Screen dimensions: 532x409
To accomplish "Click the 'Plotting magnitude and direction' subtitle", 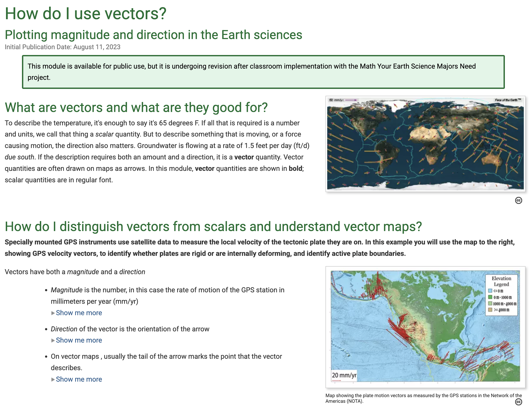I will 153,35.
